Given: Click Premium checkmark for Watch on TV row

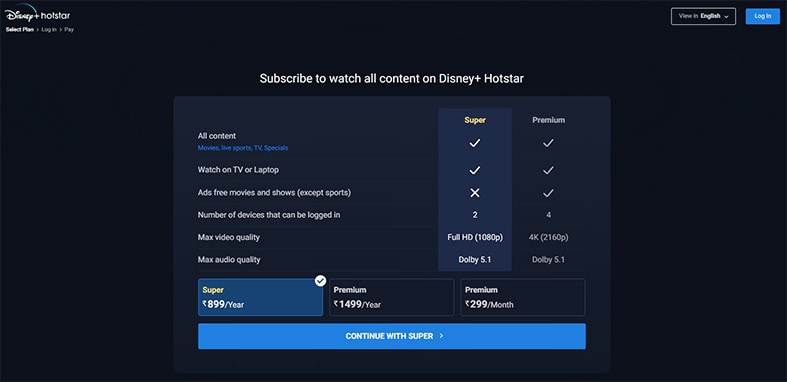Looking at the screenshot, I should 549,170.
